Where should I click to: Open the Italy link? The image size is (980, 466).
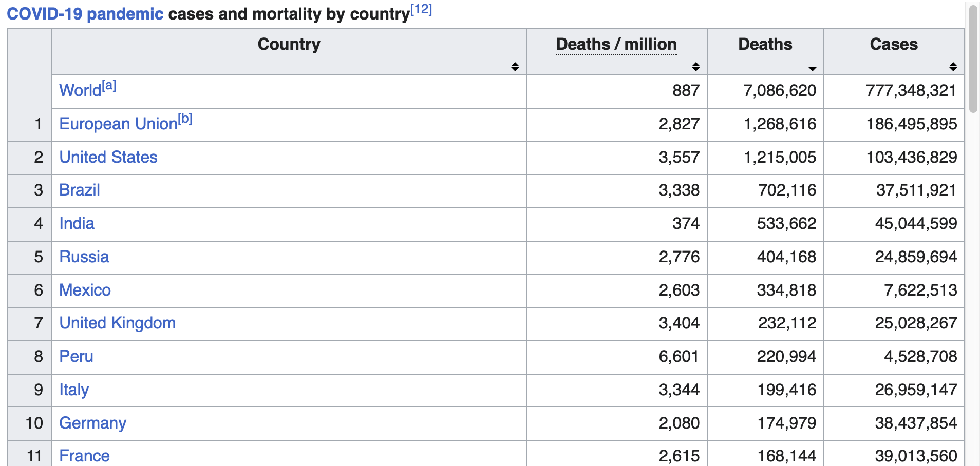coord(74,390)
